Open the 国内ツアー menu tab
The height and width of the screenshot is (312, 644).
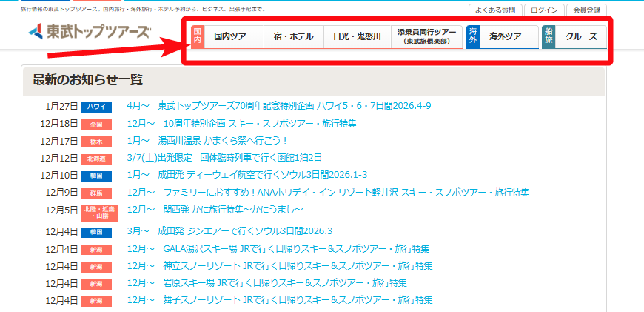[x=234, y=36]
